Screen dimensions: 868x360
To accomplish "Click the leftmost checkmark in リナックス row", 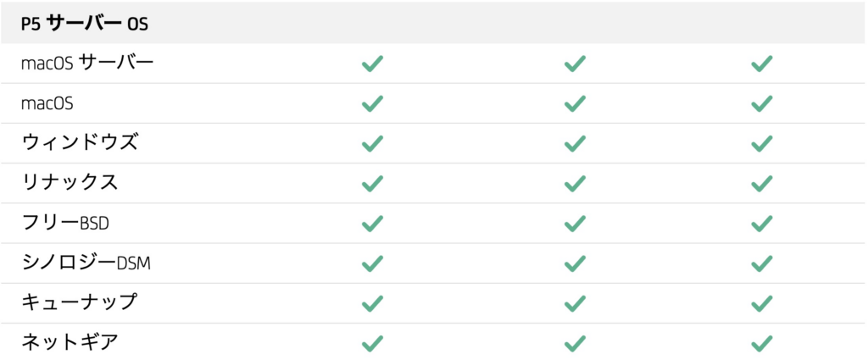I will point(373,183).
